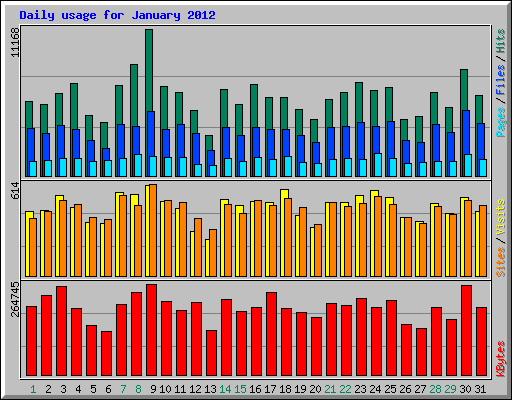Click the red KBytes bar for day 3
The height and width of the screenshot is (400, 512).
tap(61, 331)
